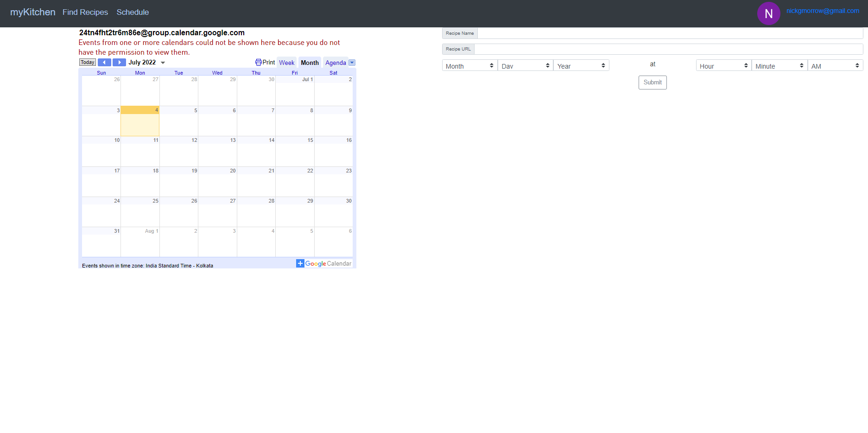The image size is (868, 433).
Task: Click the Google Calendar plus icon
Action: click(x=300, y=263)
